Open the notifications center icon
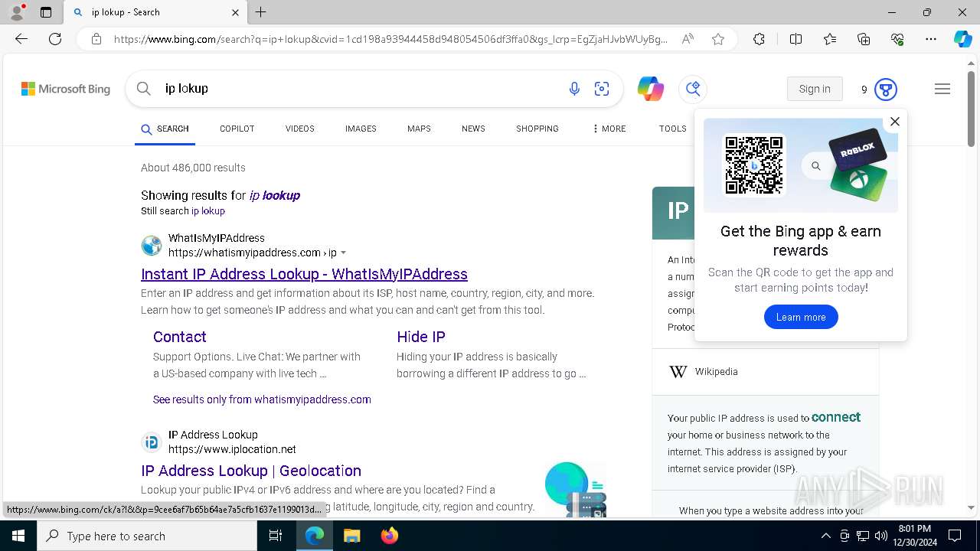Image resolution: width=980 pixels, height=551 pixels. (x=955, y=536)
